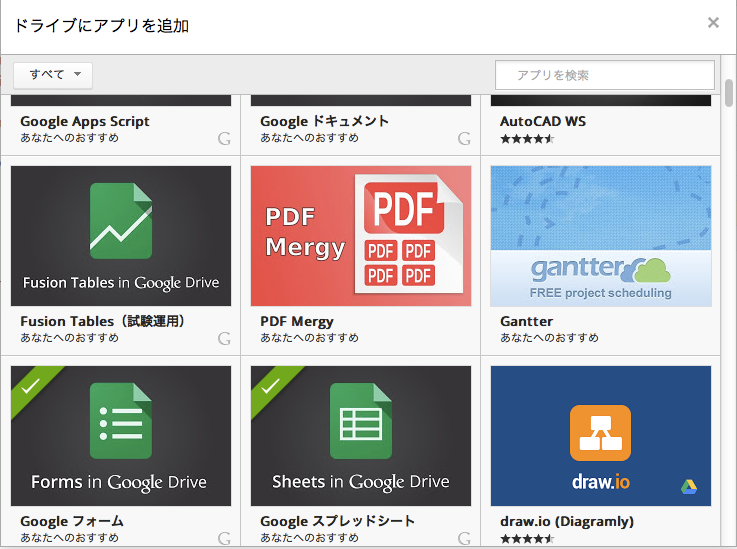Open the Google フォーム title
Image resolution: width=737 pixels, height=549 pixels.
72,521
